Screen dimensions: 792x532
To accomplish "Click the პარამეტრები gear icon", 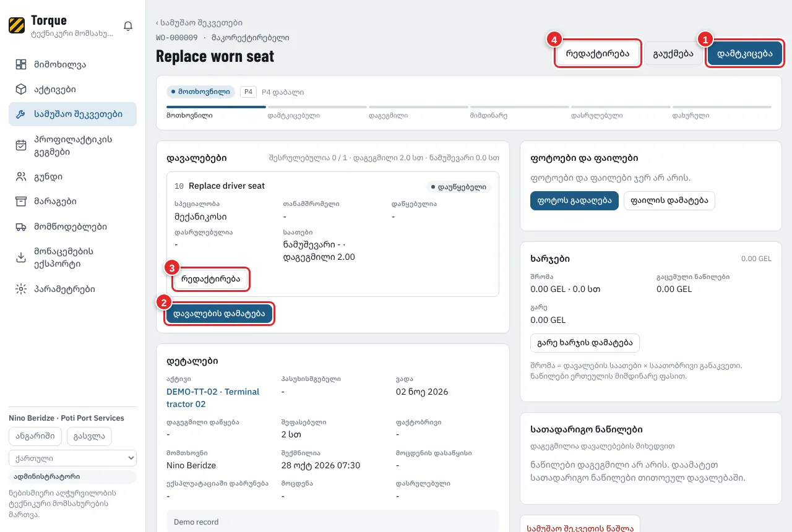I will coord(21,289).
